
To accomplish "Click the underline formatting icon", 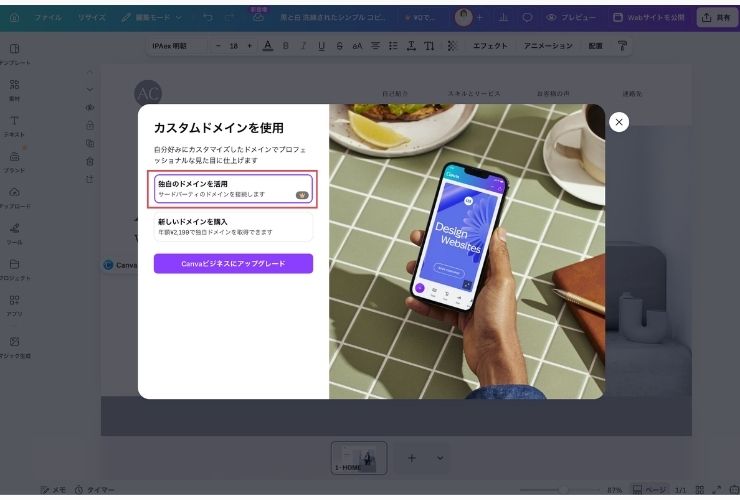I will coord(321,46).
